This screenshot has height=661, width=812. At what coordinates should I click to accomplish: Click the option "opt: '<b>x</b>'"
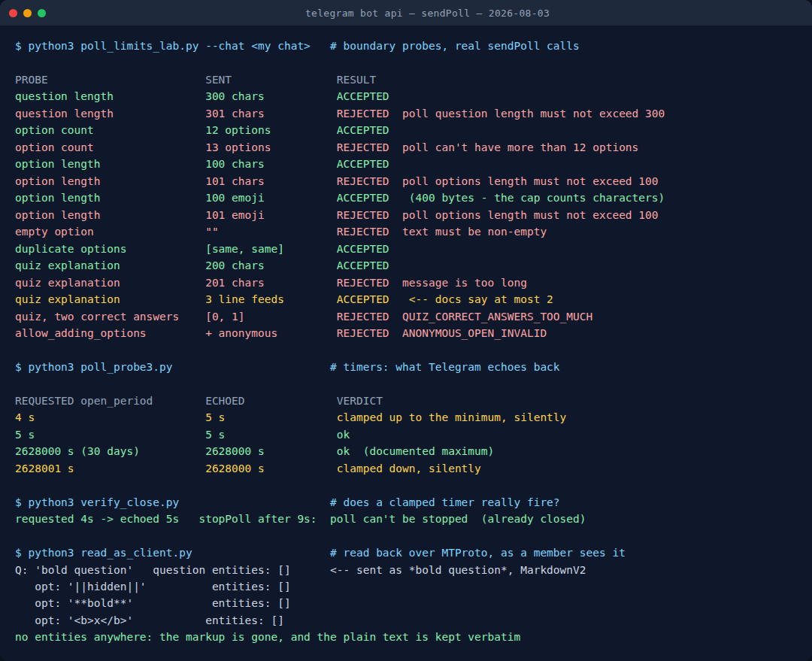coord(84,620)
